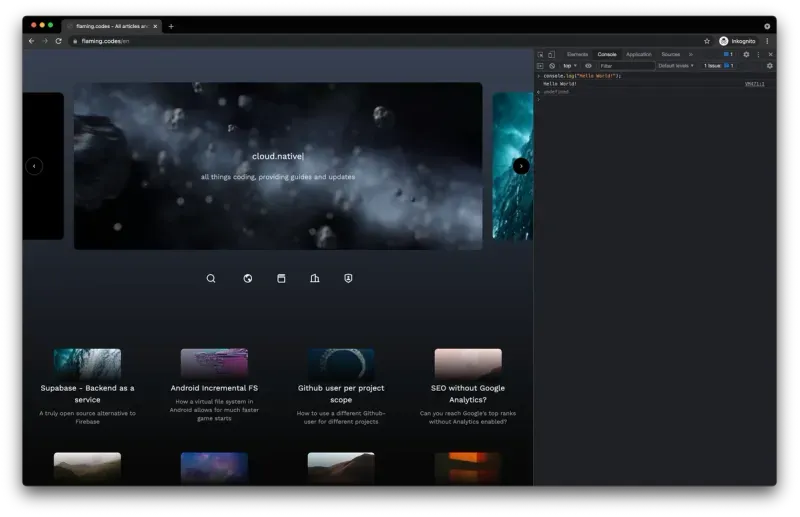
Task: Bookmark this page with the star icon
Action: pyautogui.click(x=707, y=41)
